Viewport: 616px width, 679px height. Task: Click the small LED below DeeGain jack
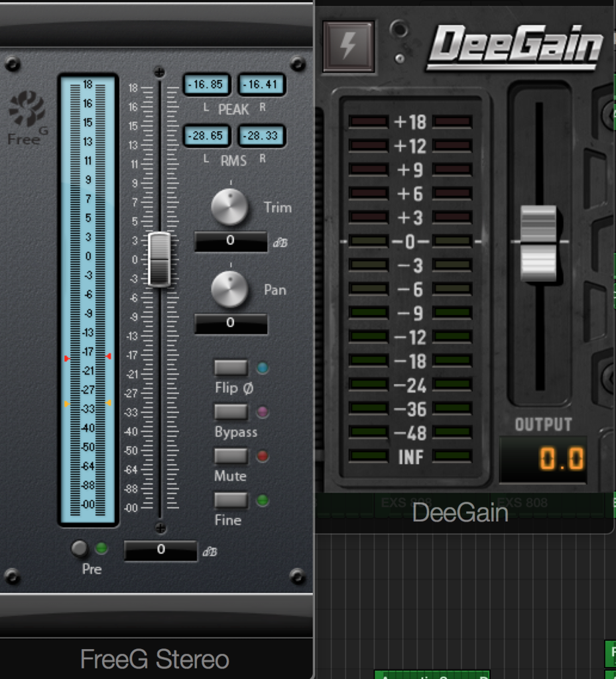pyautogui.click(x=400, y=58)
